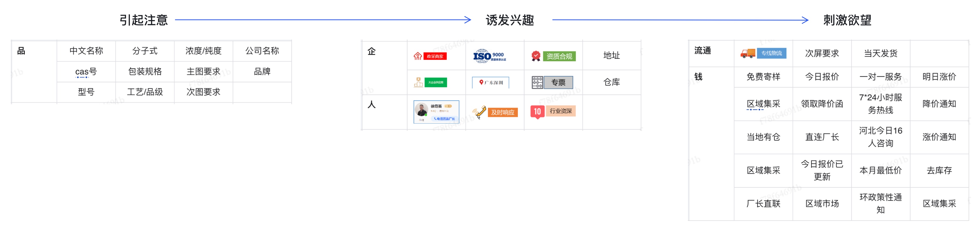The image size is (980, 232).
Task: Click the red number 10 badge icon
Action: (x=537, y=112)
